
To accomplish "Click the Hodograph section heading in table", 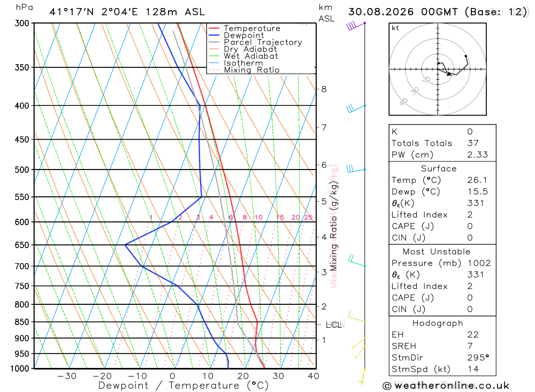I will click(438, 323).
